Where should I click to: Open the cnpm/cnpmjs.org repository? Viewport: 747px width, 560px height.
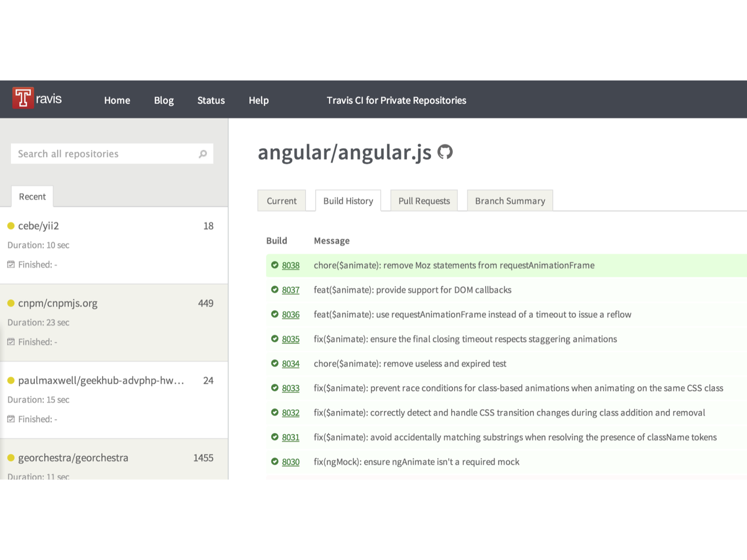click(x=58, y=303)
